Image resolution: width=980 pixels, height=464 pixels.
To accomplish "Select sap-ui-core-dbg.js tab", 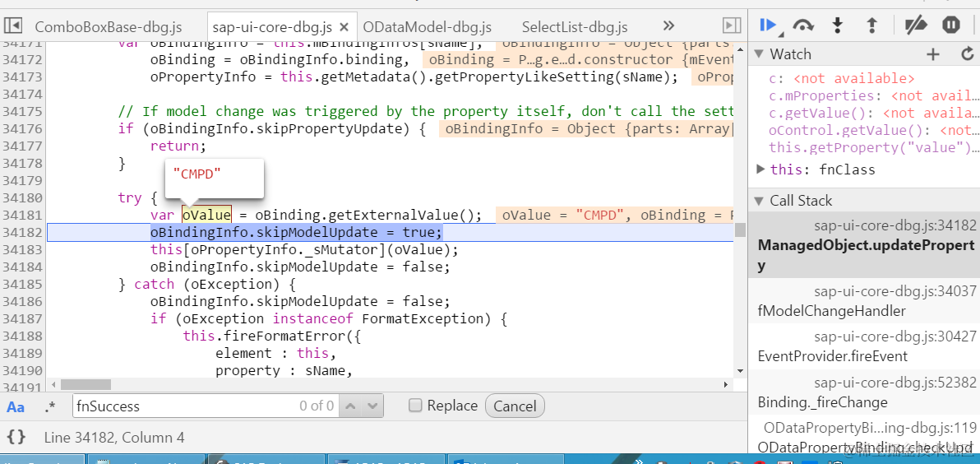I will 272,27.
